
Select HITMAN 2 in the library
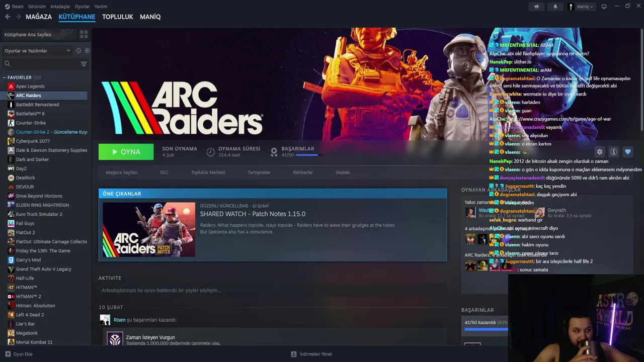47,297
